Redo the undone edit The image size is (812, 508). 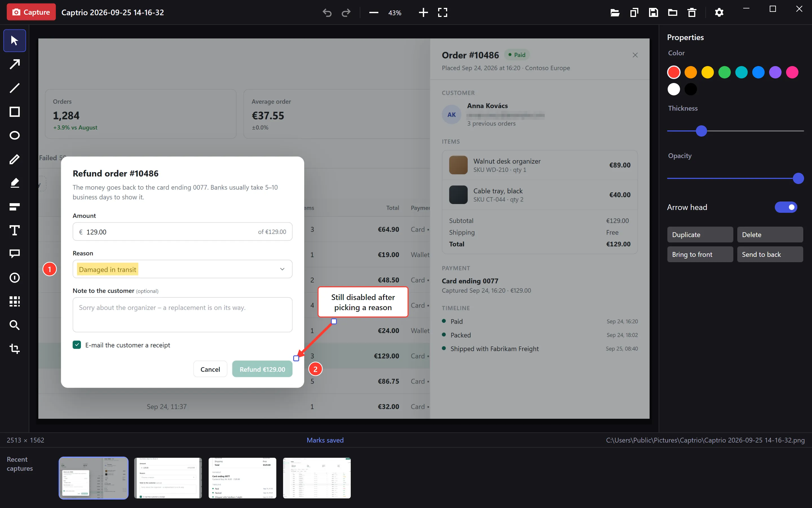pos(346,13)
